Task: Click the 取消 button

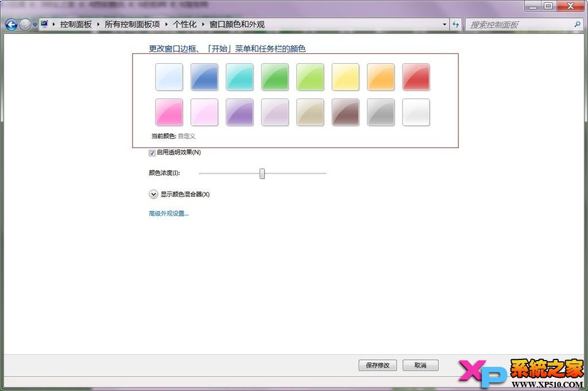Action: 420,365
